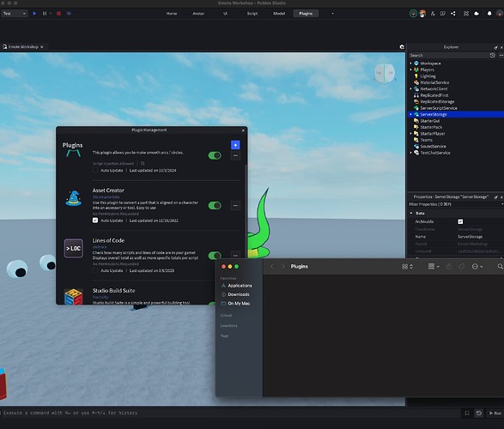Disable the Asset Creator plugin toggle
This screenshot has height=429, width=504.
[215, 206]
